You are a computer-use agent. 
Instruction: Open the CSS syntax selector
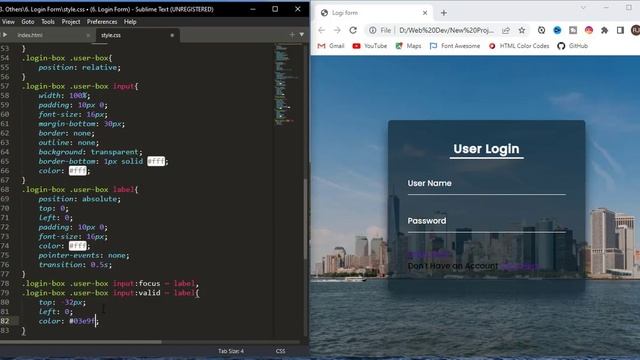[x=280, y=351]
